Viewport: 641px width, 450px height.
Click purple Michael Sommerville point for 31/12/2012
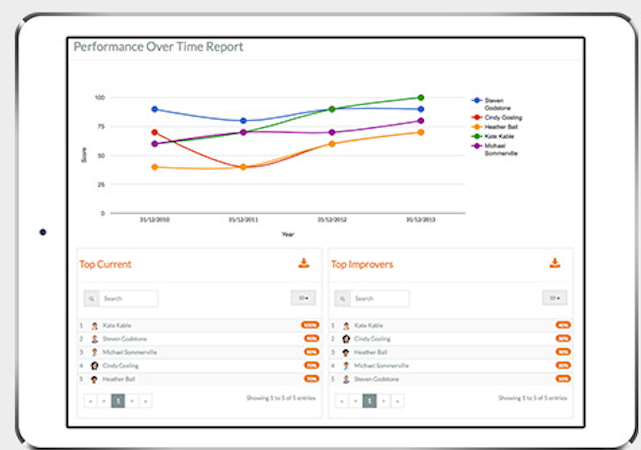332,132
